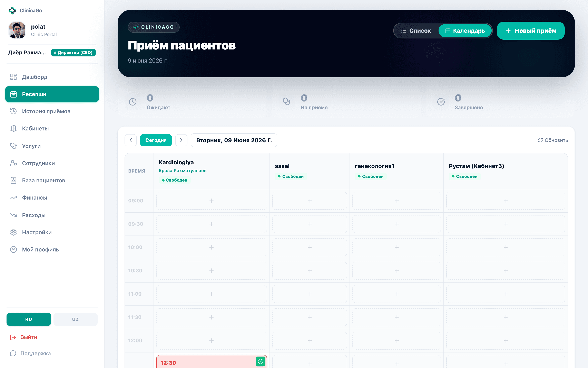Viewport: 588px width, 368px height.
Task: Switch to Календарь view
Action: click(x=465, y=31)
